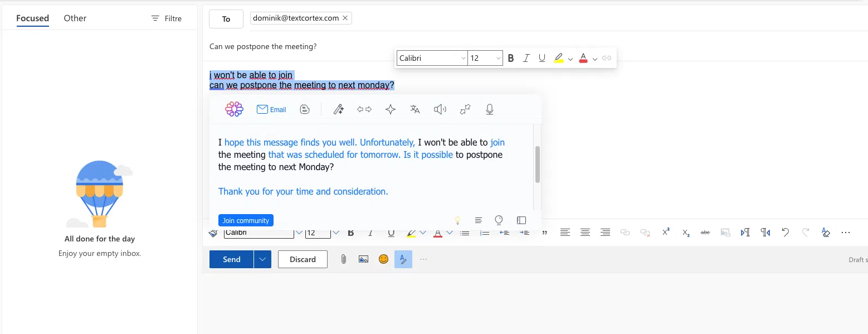Click the sparkle star icon in TextCortex bar
This screenshot has width=868, height=334.
tap(391, 109)
